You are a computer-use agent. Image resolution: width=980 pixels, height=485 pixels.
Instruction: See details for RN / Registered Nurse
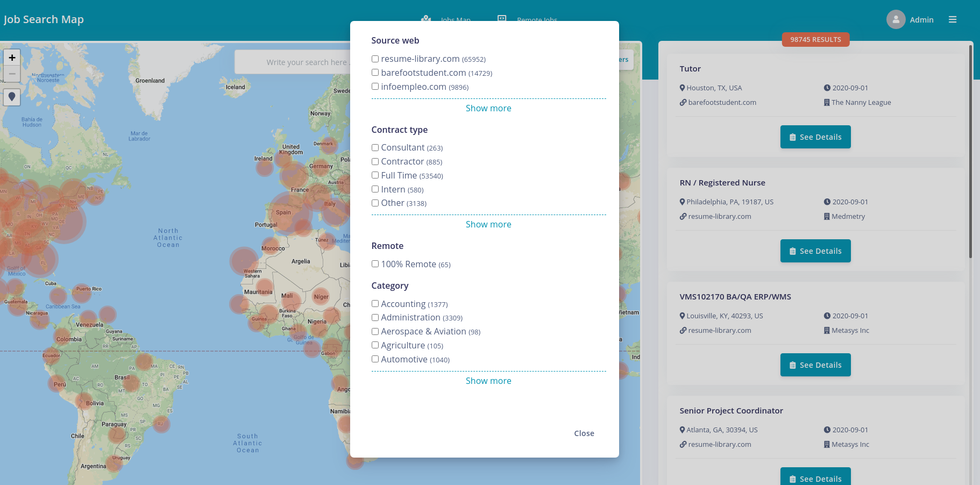[x=815, y=251]
